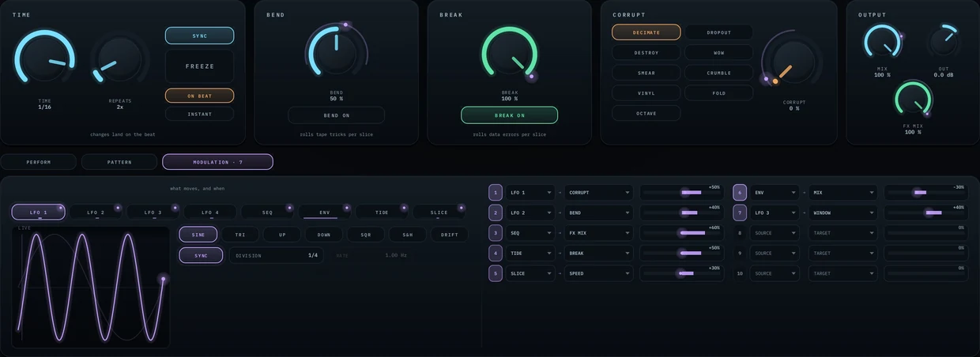This screenshot has height=357, width=980.
Task: Switch to the PERFORM tab
Action: point(39,162)
